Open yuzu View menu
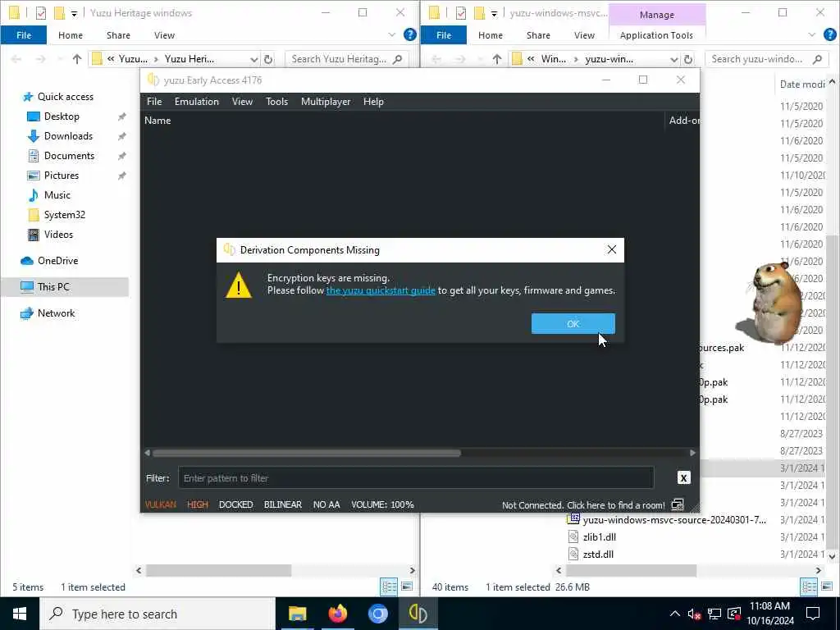840x630 pixels. (x=242, y=101)
